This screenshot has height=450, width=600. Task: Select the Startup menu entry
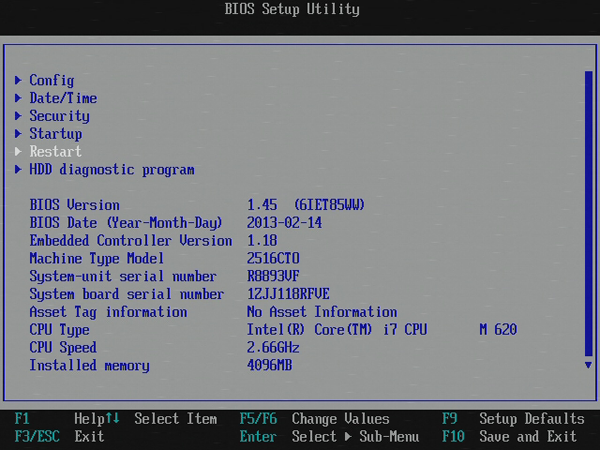click(55, 134)
